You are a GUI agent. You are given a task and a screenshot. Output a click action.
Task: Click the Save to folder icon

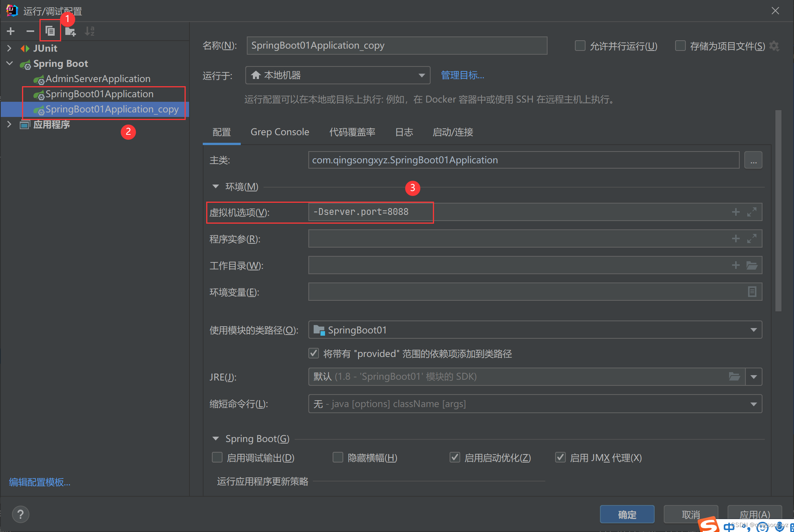tap(70, 31)
